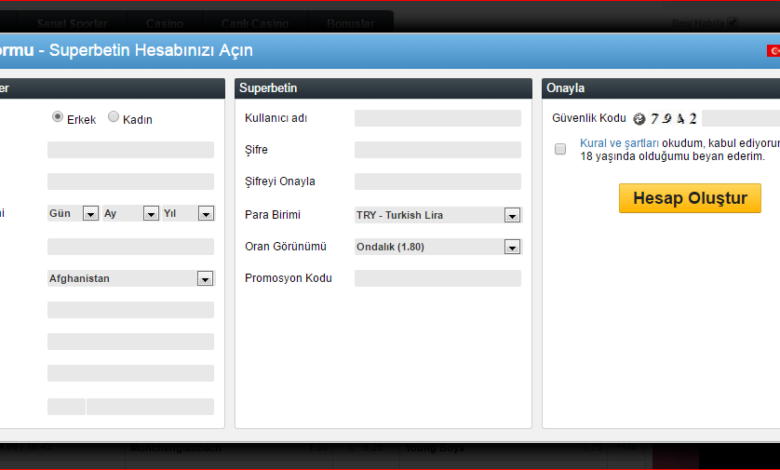The height and width of the screenshot is (470, 780).
Task: Open the Sanal Sporlar tab
Action: click(x=73, y=23)
